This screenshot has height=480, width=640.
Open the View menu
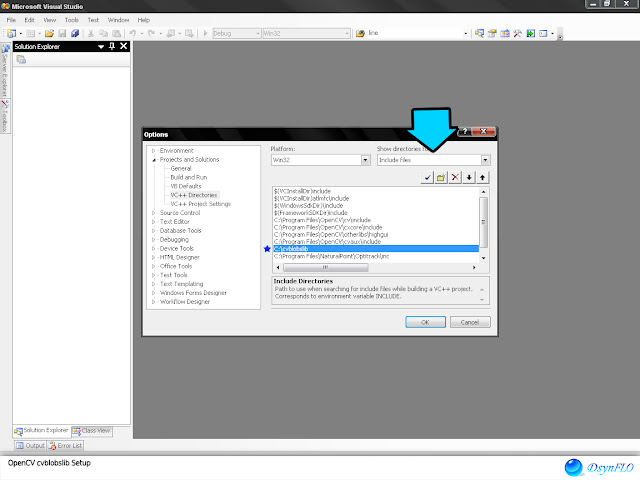click(x=49, y=20)
